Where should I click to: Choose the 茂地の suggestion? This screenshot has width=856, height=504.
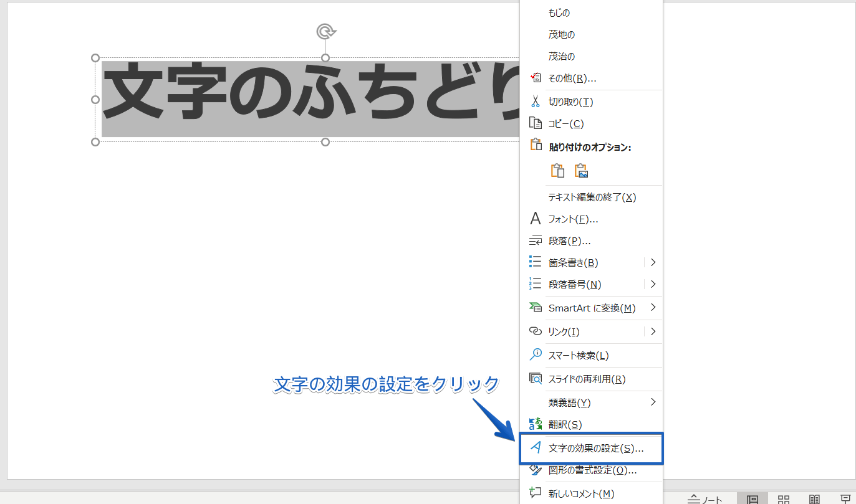pos(561,34)
